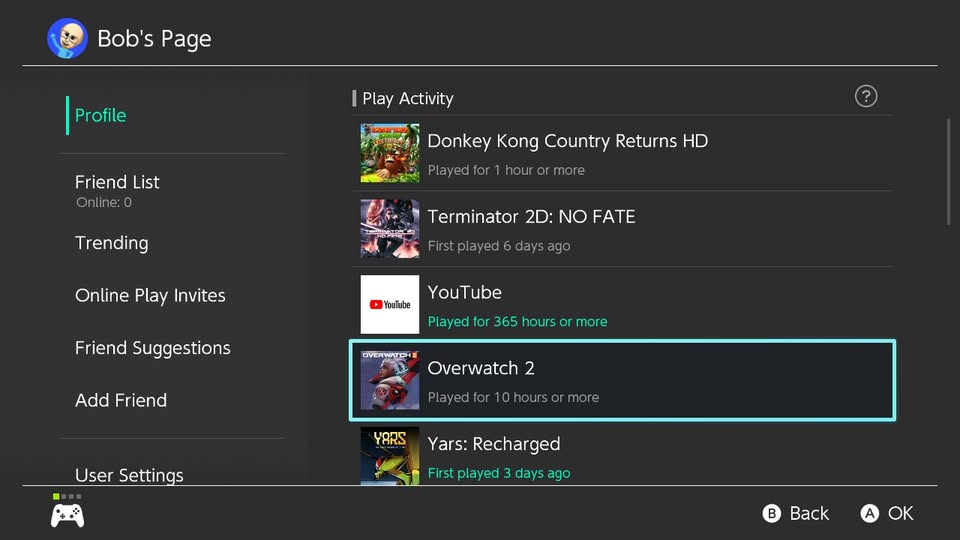Screen dimensions: 960x540
Task: Click the Play Activity vertical scrollbar
Action: coord(948,172)
